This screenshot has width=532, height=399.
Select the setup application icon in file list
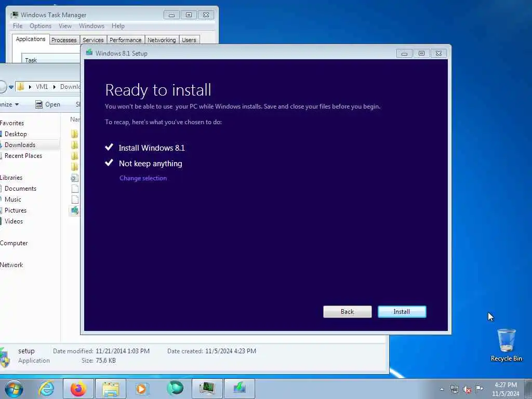pyautogui.click(x=75, y=211)
